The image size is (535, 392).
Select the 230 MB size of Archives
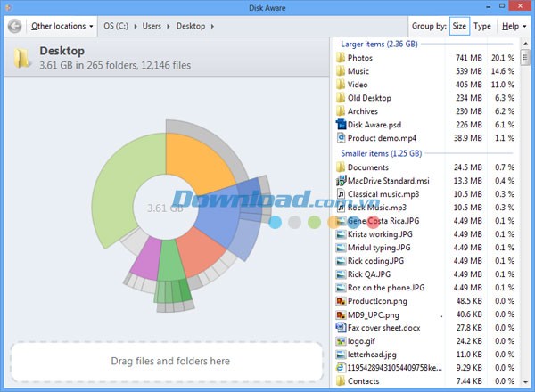point(469,111)
